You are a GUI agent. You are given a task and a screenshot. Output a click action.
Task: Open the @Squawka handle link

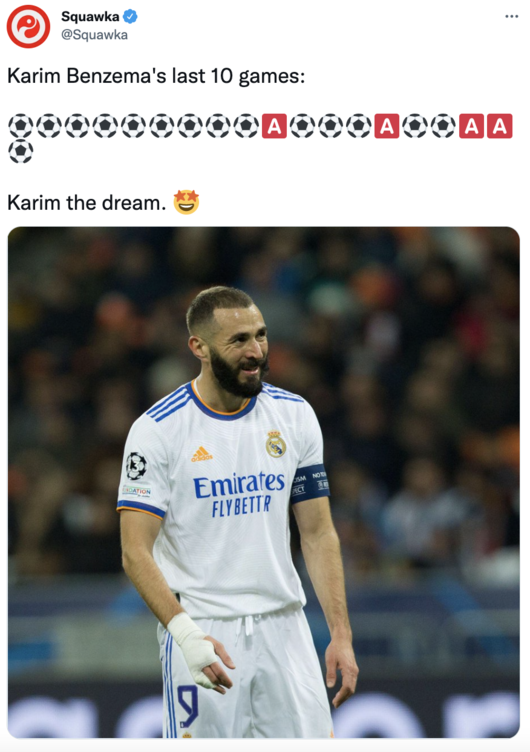pos(94,35)
